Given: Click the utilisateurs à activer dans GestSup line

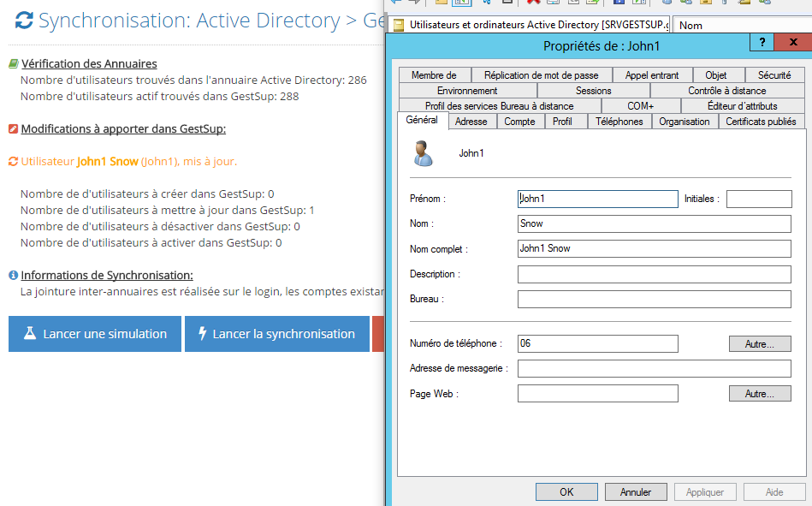Looking at the screenshot, I should (151, 242).
